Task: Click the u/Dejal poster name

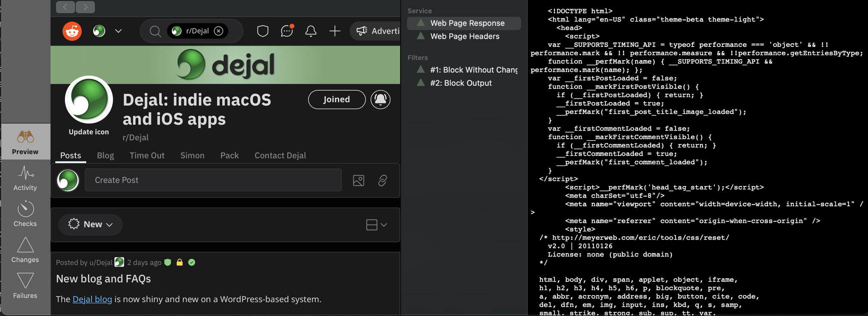Action: 101,263
